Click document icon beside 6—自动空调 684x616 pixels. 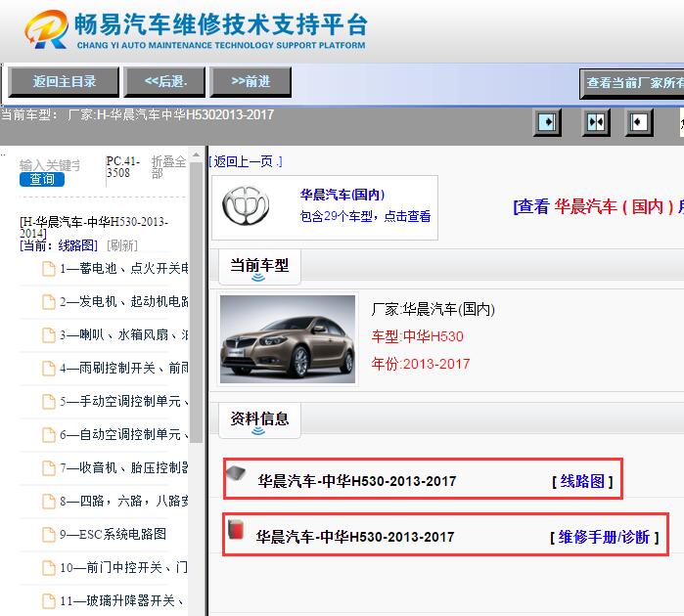click(x=48, y=435)
